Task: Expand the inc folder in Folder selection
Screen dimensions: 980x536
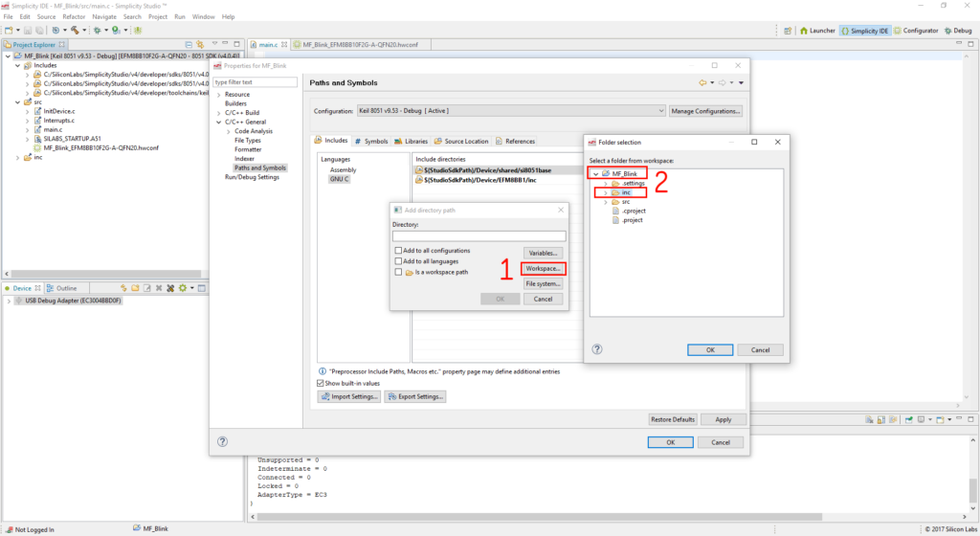Action: (x=606, y=192)
